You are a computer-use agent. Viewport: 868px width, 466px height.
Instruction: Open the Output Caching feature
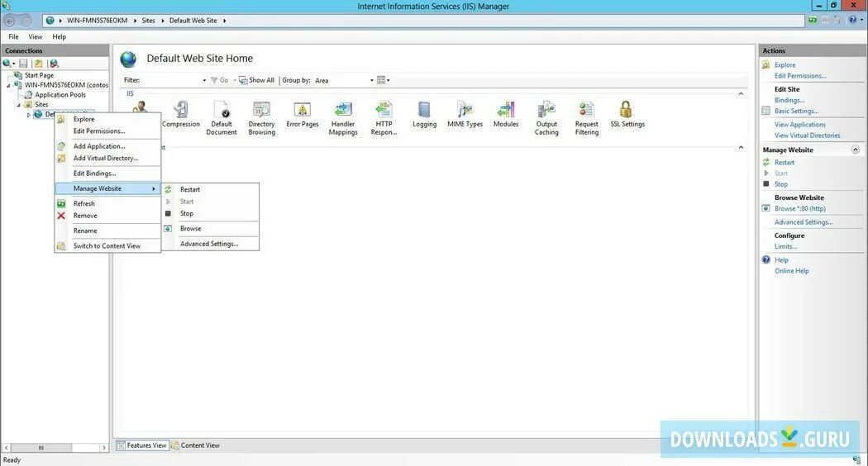click(x=546, y=118)
